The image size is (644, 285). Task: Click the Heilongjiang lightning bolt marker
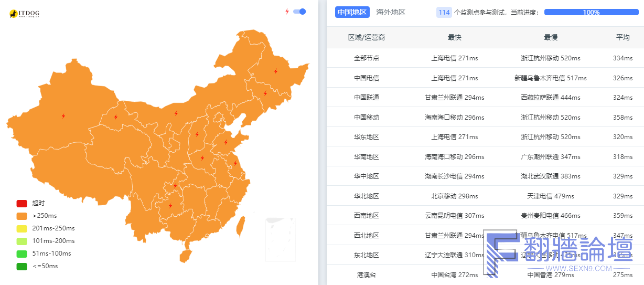pos(275,71)
